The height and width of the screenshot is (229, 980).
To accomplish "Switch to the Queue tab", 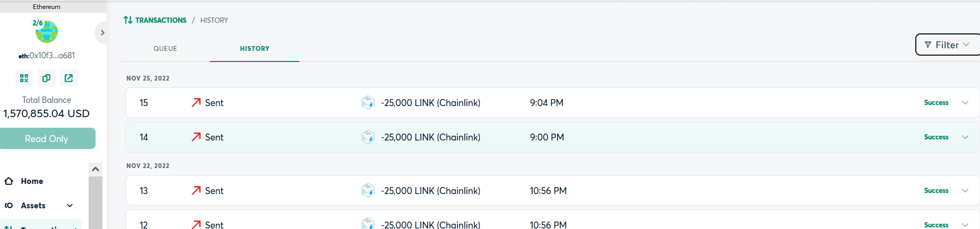I will point(166,49).
